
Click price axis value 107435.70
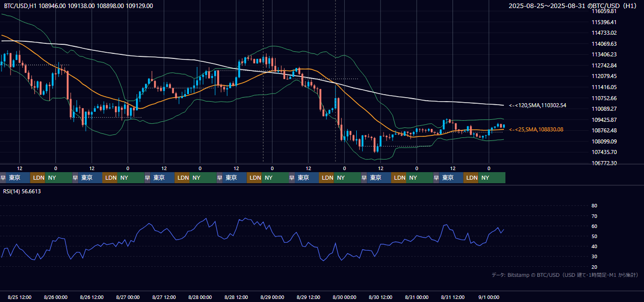tap(604, 152)
